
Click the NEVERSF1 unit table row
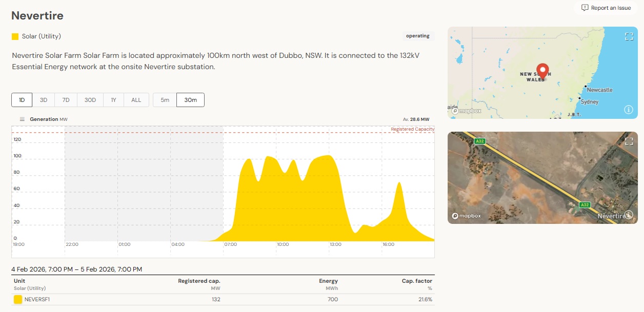[x=223, y=299]
